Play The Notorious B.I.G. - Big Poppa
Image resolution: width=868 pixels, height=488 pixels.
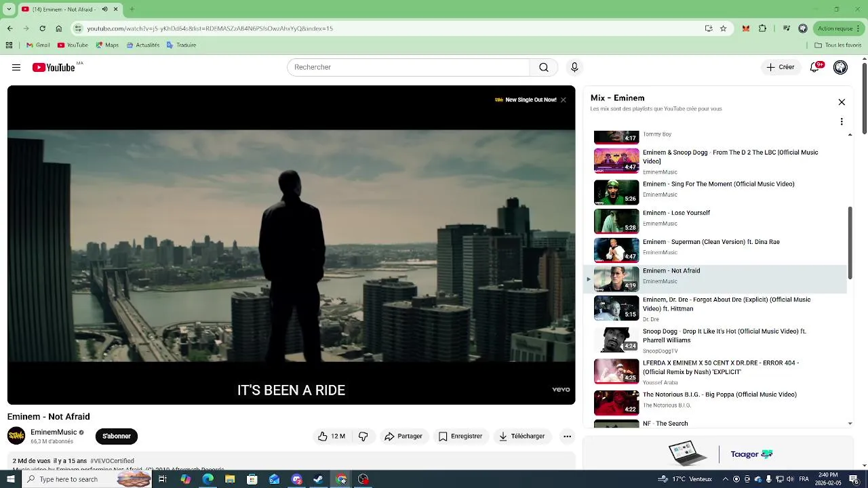click(716, 403)
